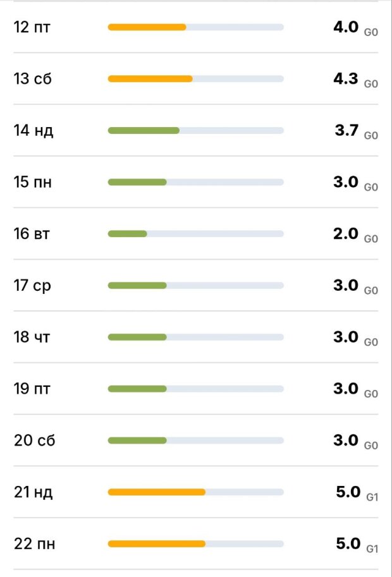392x577 pixels.
Task: Tap the 2.0 index value
Action: tap(346, 234)
